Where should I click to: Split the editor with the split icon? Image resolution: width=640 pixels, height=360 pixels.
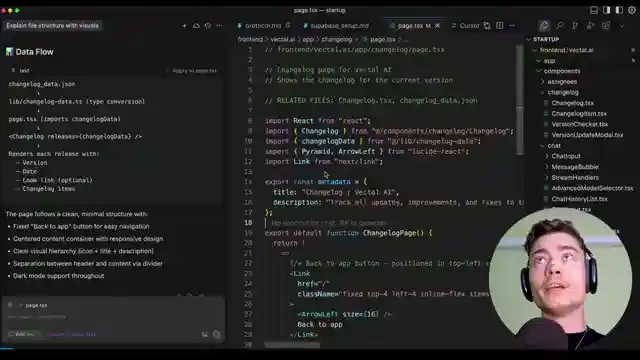point(500,25)
